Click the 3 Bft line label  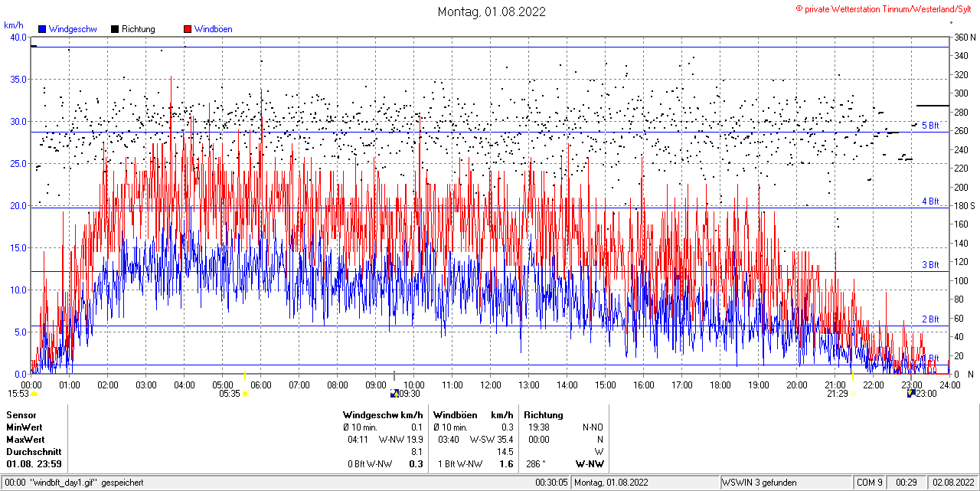929,265
